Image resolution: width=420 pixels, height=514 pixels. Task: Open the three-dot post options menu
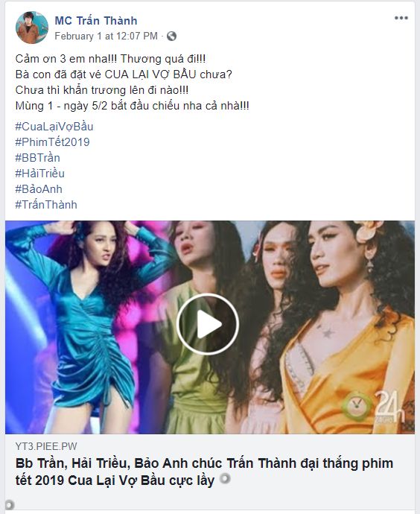pyautogui.click(x=401, y=18)
